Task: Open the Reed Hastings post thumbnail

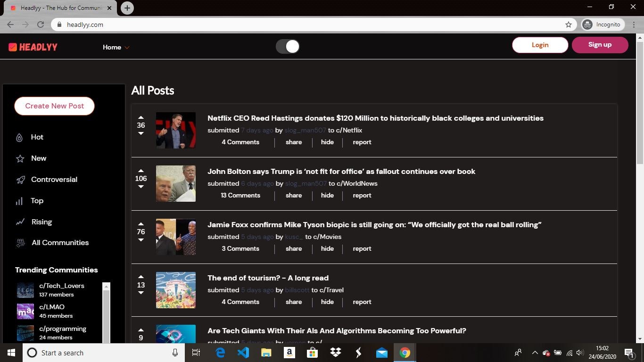Action: coord(176,131)
